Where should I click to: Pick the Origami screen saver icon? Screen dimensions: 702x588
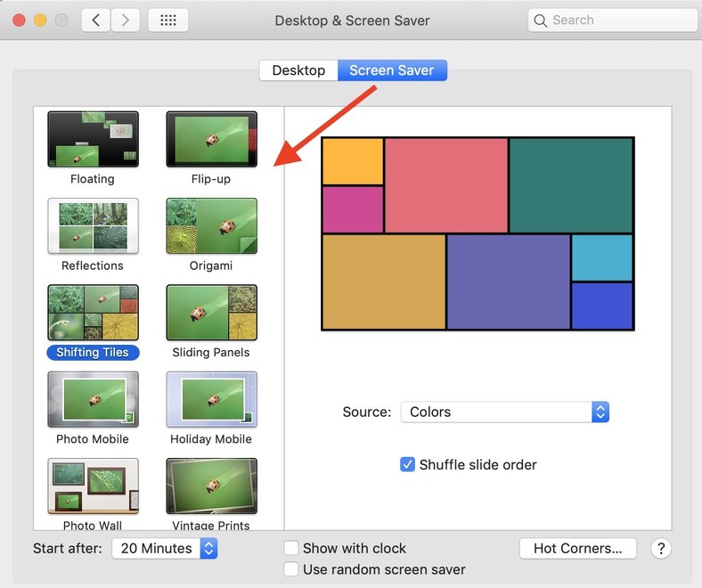(212, 225)
